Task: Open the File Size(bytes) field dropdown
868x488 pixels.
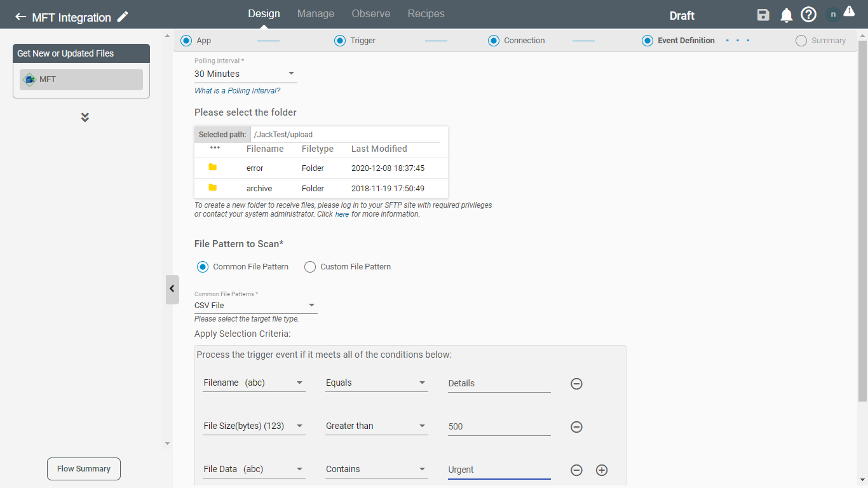Action: coord(254,426)
